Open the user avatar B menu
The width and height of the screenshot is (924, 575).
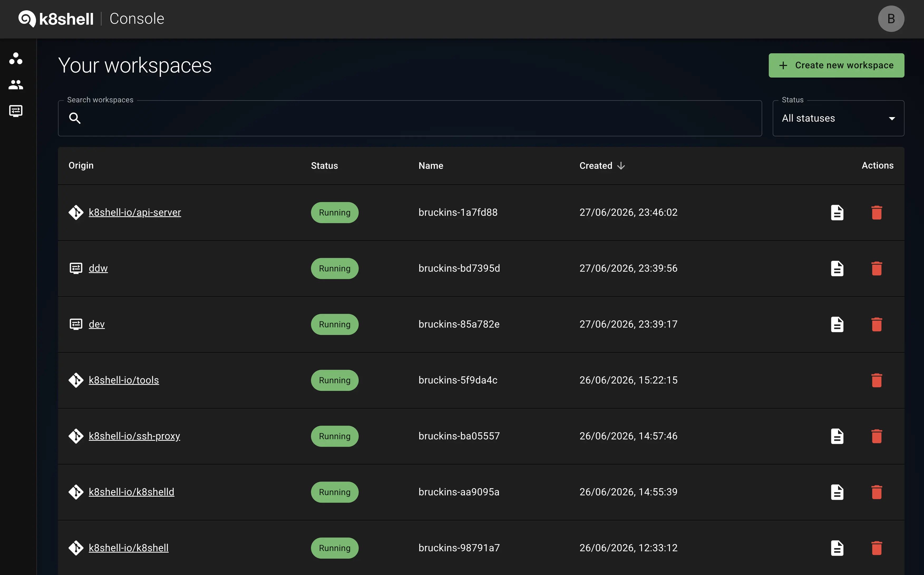click(891, 19)
